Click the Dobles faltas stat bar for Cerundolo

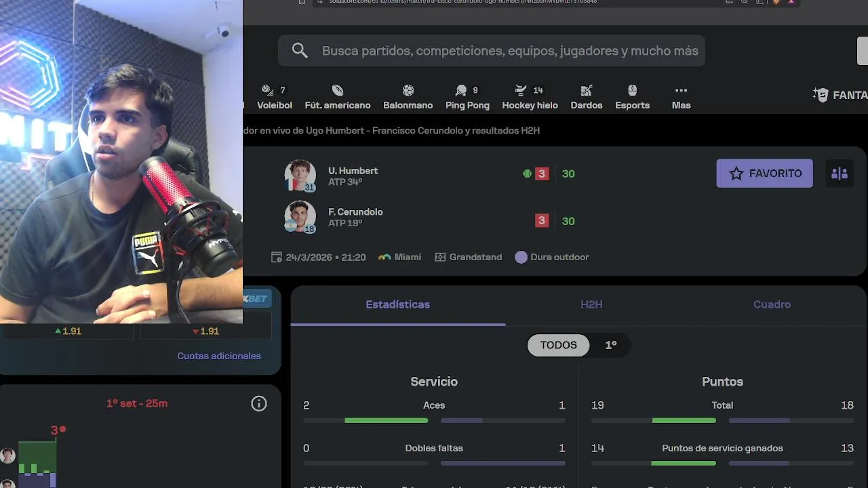click(502, 464)
